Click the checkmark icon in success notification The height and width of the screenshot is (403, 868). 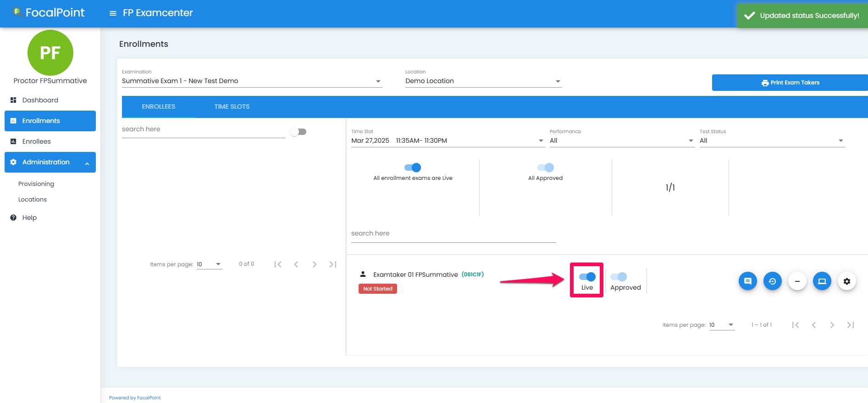pyautogui.click(x=750, y=16)
